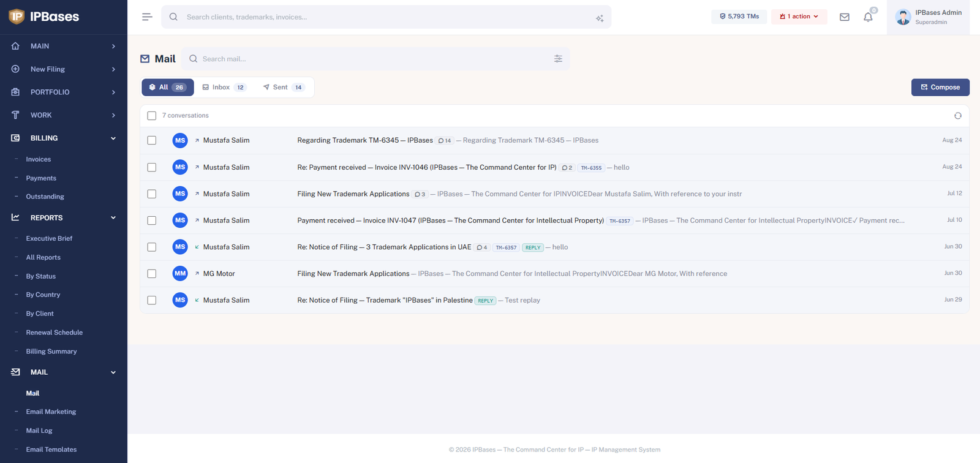
Task: Collapse the REPORTS section chevron
Action: pyautogui.click(x=113, y=217)
